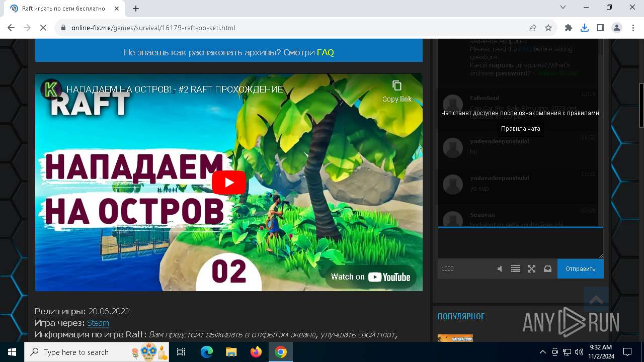Click the Релиз игры: 20.06.2022 text
The width and height of the screenshot is (644, 362).
pyautogui.click(x=83, y=311)
